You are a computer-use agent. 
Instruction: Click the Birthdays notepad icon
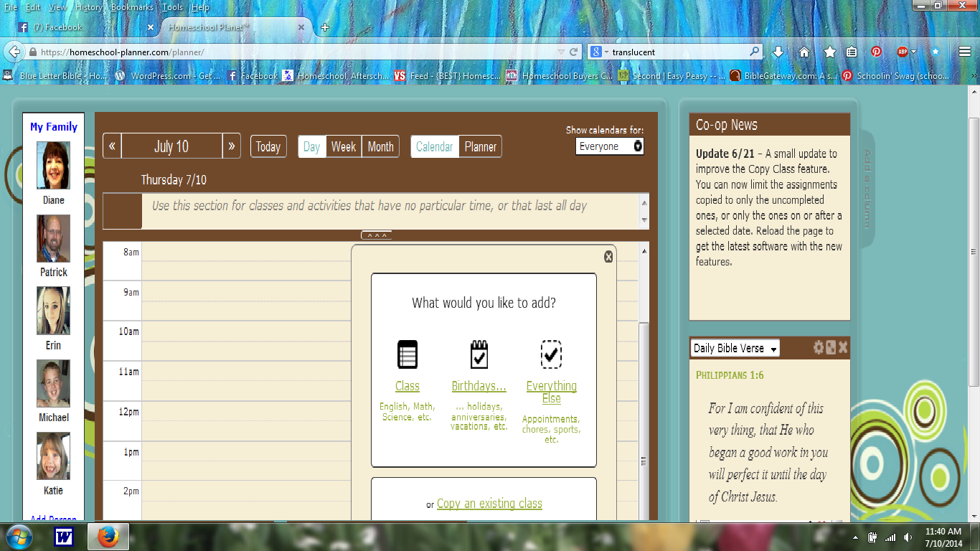479,354
